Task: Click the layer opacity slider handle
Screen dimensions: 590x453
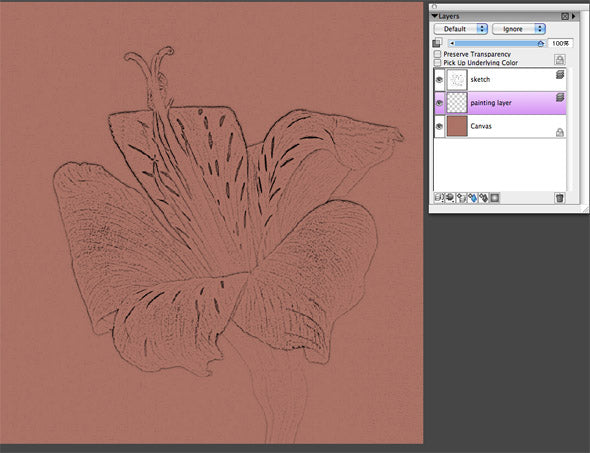Action: click(x=541, y=44)
